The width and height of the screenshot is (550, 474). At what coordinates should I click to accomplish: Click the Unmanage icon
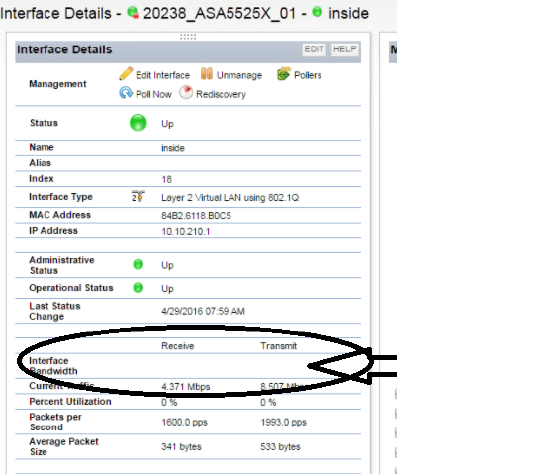coord(207,74)
